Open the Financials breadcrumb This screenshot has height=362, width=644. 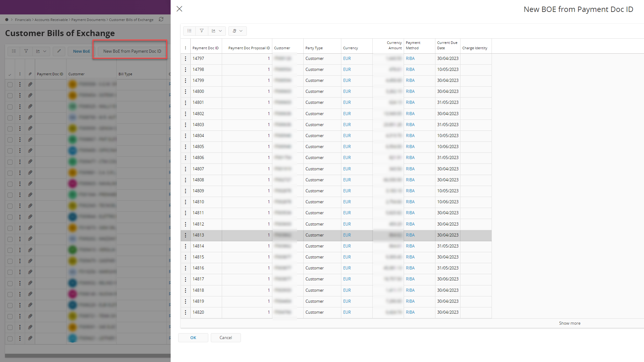pyautogui.click(x=23, y=20)
